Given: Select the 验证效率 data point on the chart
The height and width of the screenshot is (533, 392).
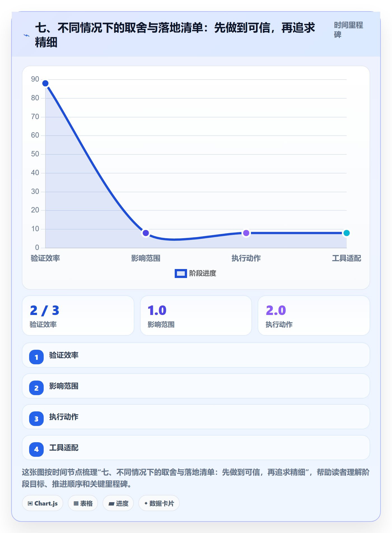Looking at the screenshot, I should point(45,83).
